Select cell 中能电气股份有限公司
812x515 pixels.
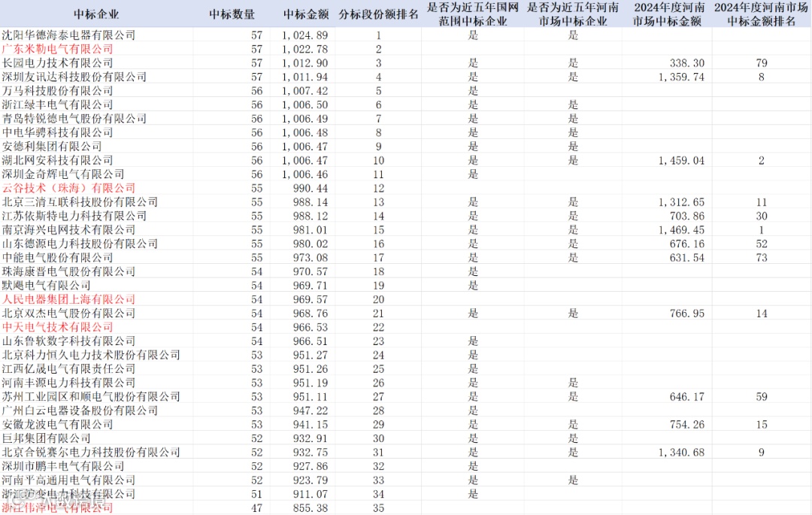coord(57,258)
